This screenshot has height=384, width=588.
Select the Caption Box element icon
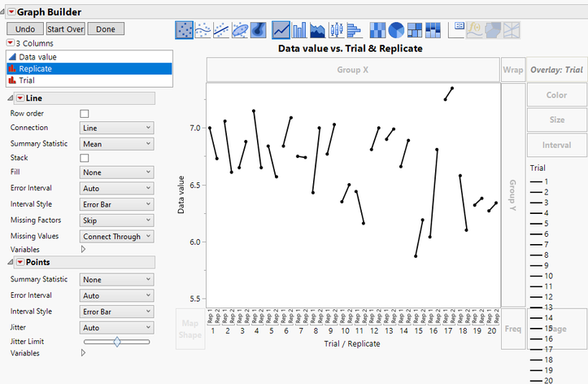tap(456, 30)
